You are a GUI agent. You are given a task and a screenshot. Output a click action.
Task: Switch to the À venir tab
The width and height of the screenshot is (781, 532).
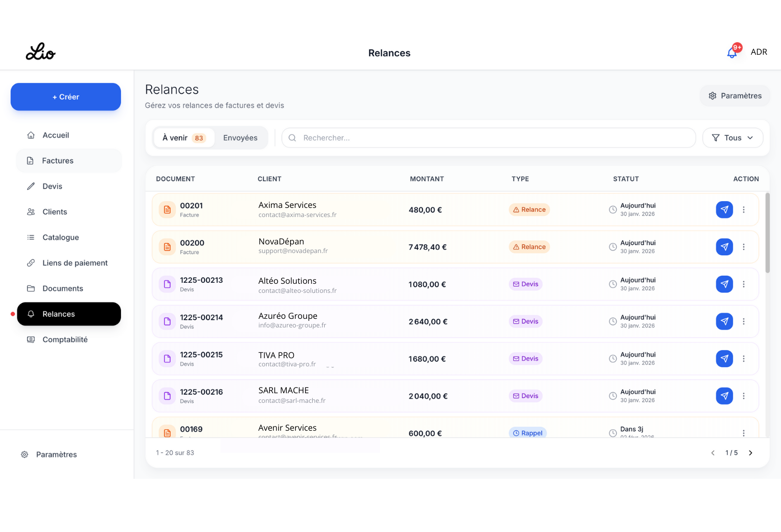pos(183,138)
